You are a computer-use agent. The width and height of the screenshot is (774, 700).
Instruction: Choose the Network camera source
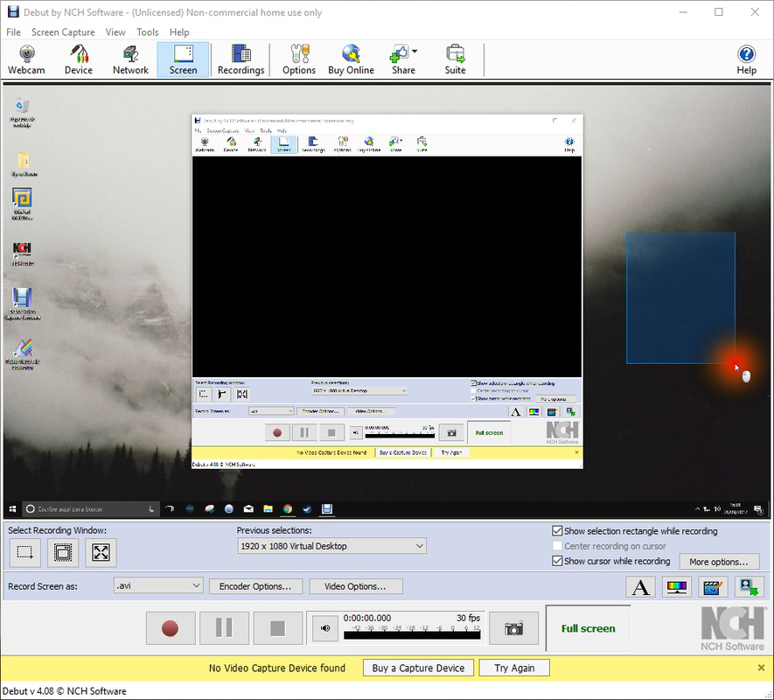click(130, 59)
